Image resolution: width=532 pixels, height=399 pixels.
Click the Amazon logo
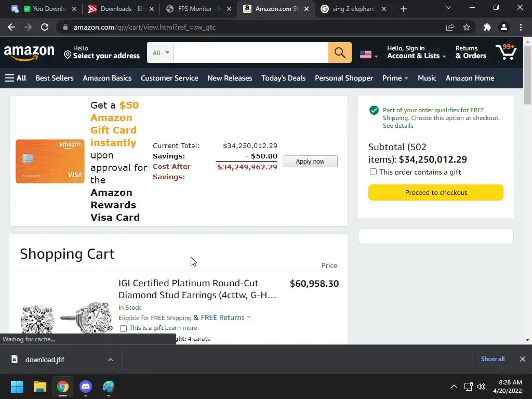pyautogui.click(x=29, y=52)
